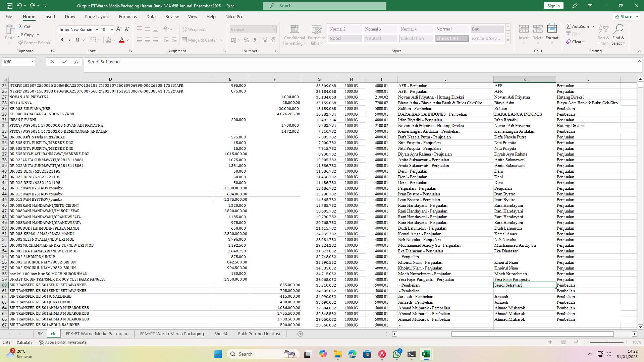This screenshot has width=644, height=362.
Task: Click the Sign in button
Action: coord(553,5)
